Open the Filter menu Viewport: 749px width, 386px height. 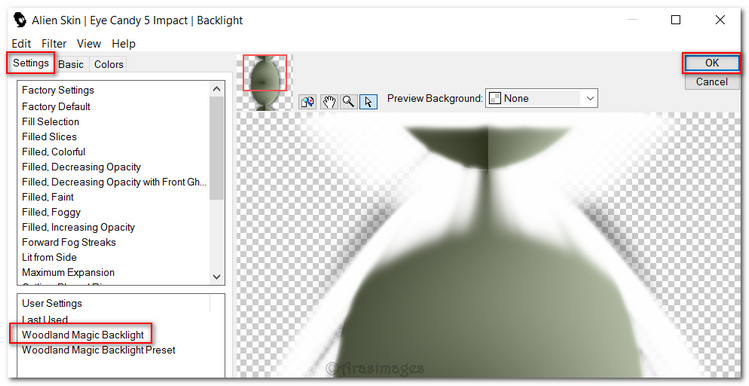[54, 43]
